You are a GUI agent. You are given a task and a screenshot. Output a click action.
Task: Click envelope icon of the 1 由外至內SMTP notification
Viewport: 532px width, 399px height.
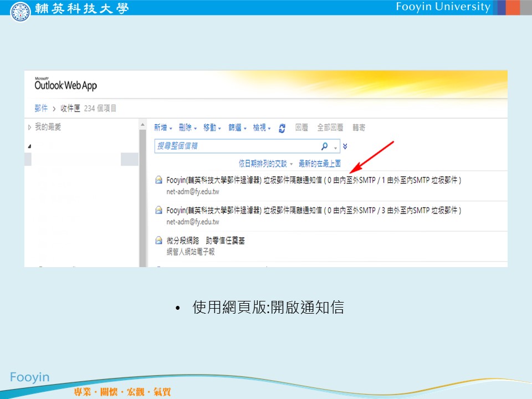[x=158, y=180]
